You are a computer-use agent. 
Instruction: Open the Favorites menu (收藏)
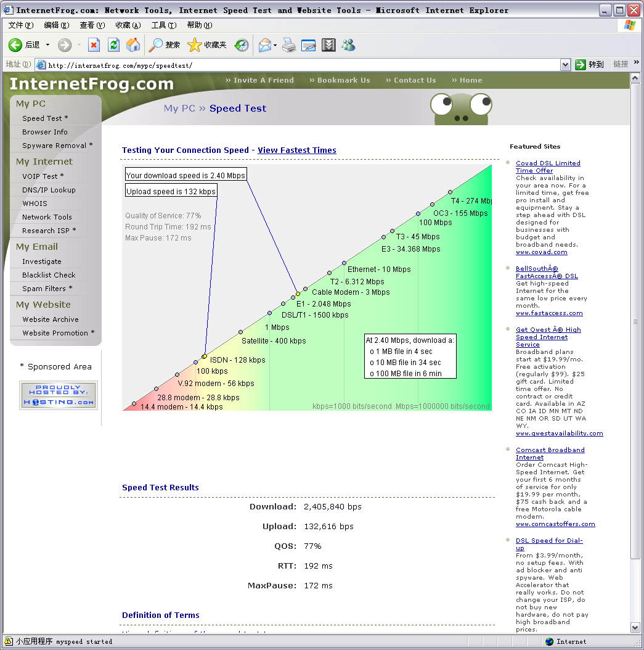pyautogui.click(x=128, y=25)
